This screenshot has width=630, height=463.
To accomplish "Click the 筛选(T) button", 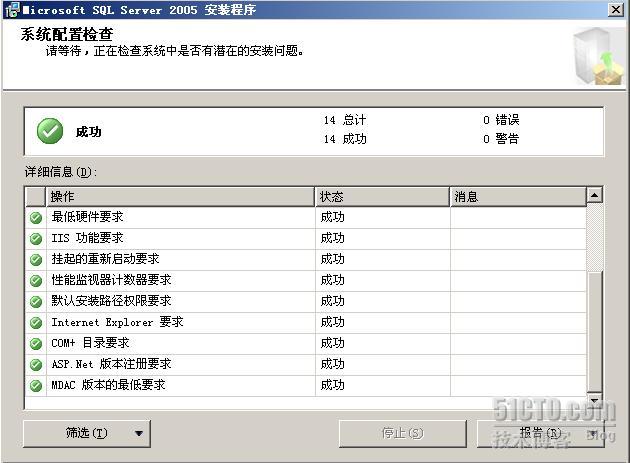I will [87, 433].
